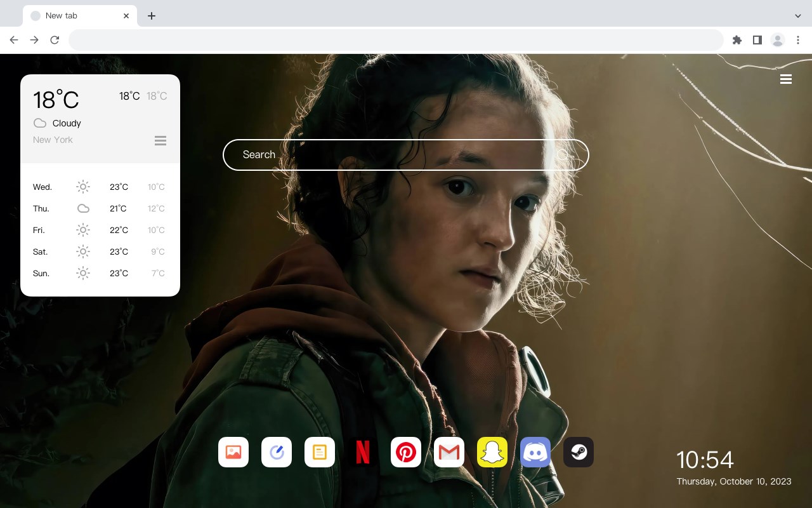This screenshot has width=812, height=508.
Task: Click the New York location label
Action: point(53,140)
